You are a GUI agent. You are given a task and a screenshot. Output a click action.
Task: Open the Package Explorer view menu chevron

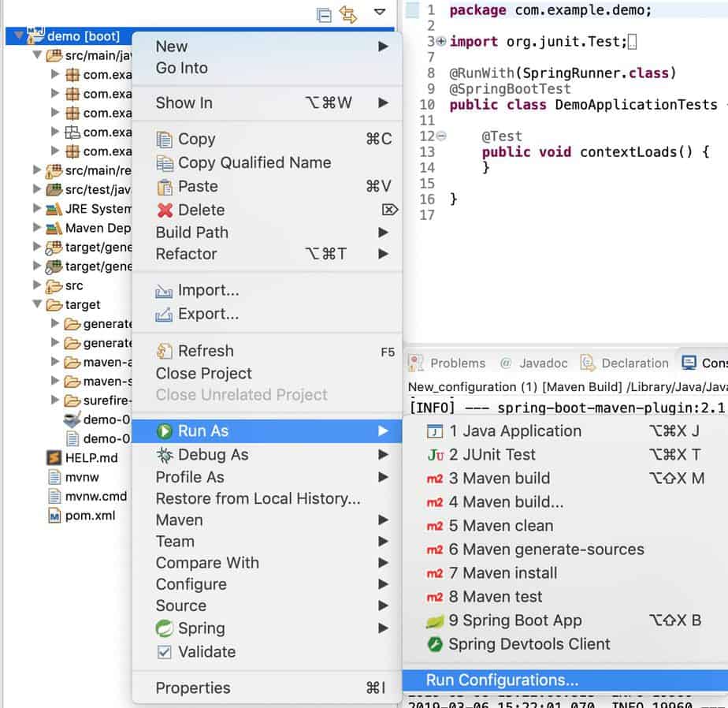point(380,13)
